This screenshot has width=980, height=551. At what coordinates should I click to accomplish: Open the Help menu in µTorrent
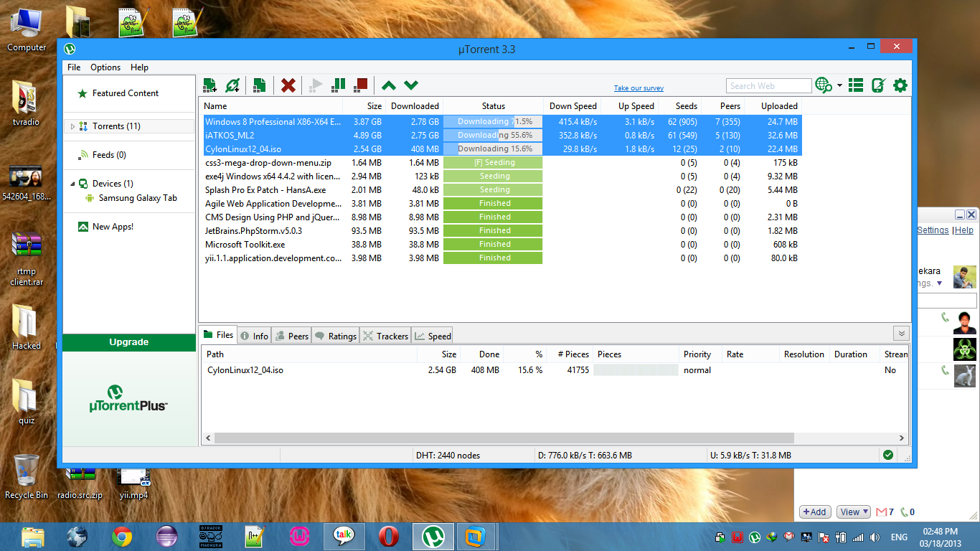[139, 67]
